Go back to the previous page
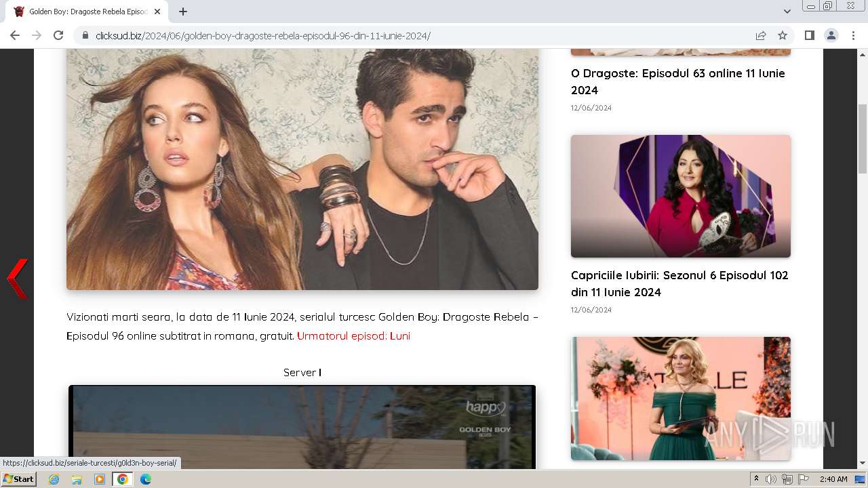The height and width of the screenshot is (488, 868). (15, 35)
